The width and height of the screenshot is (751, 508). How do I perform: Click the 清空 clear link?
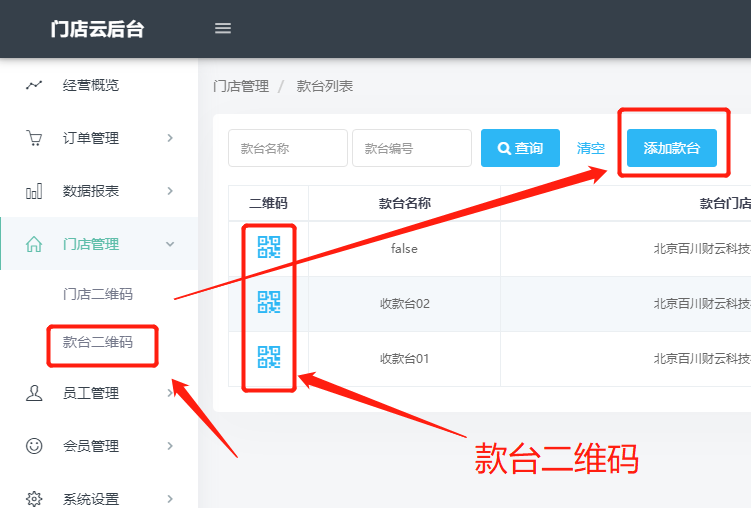[591, 148]
